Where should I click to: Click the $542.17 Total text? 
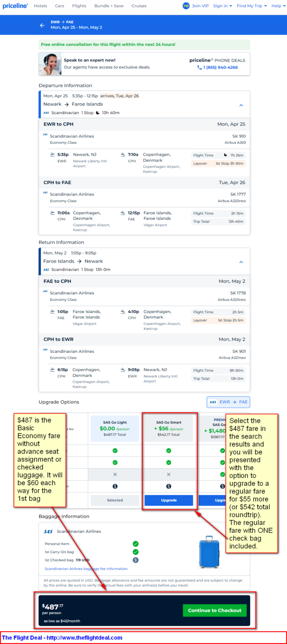point(169,435)
